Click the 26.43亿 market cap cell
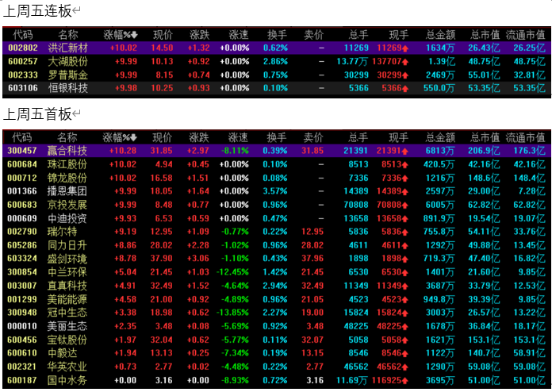 point(484,48)
